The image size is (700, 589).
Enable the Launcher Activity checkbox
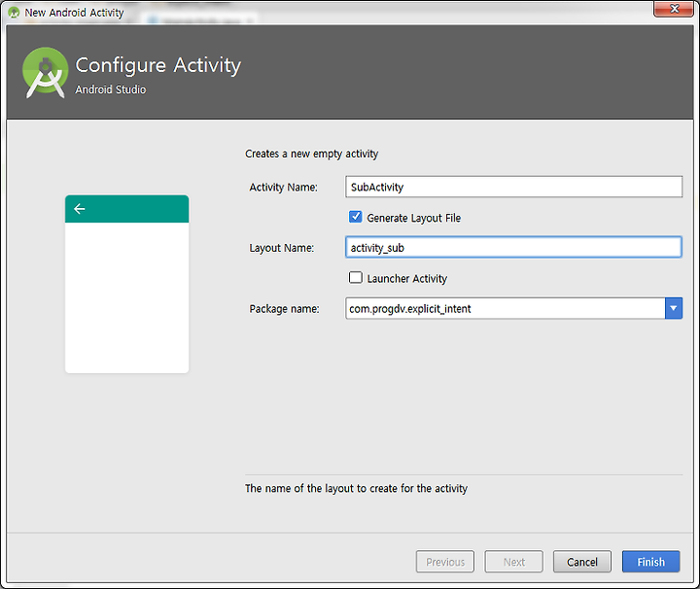tap(356, 278)
